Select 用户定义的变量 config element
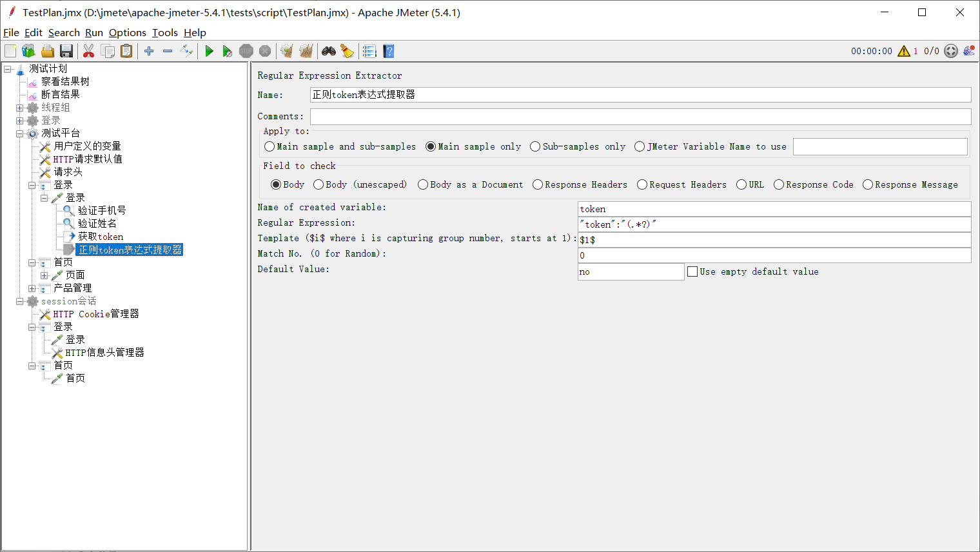The height and width of the screenshot is (552, 980). pyautogui.click(x=87, y=146)
